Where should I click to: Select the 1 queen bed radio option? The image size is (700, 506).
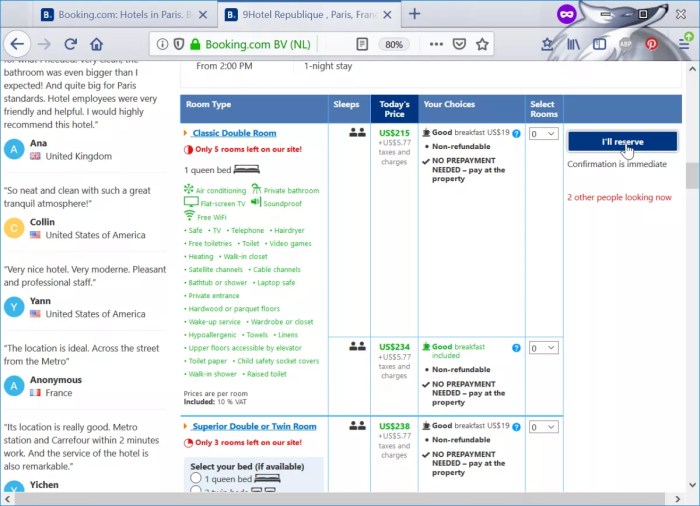(196, 479)
